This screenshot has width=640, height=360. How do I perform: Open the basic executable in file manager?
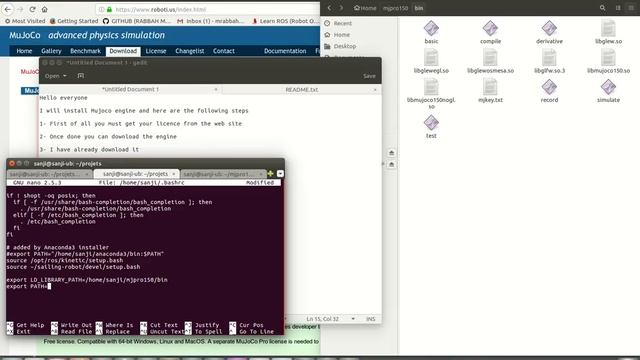[431, 32]
